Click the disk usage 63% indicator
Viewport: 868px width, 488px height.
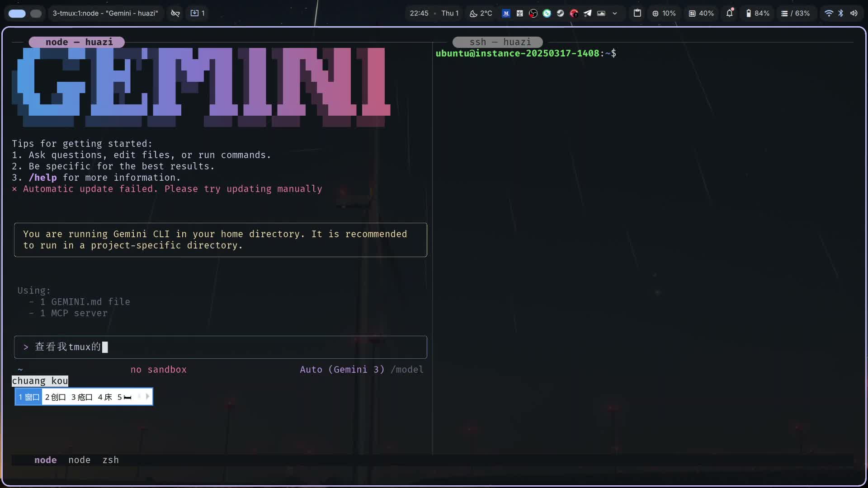pyautogui.click(x=796, y=14)
